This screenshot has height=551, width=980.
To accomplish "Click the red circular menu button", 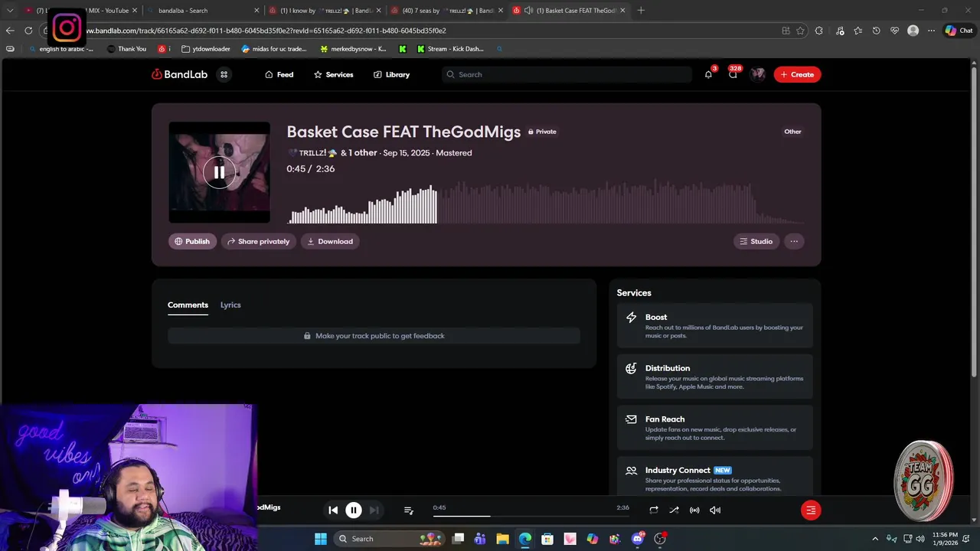I will coord(811,510).
